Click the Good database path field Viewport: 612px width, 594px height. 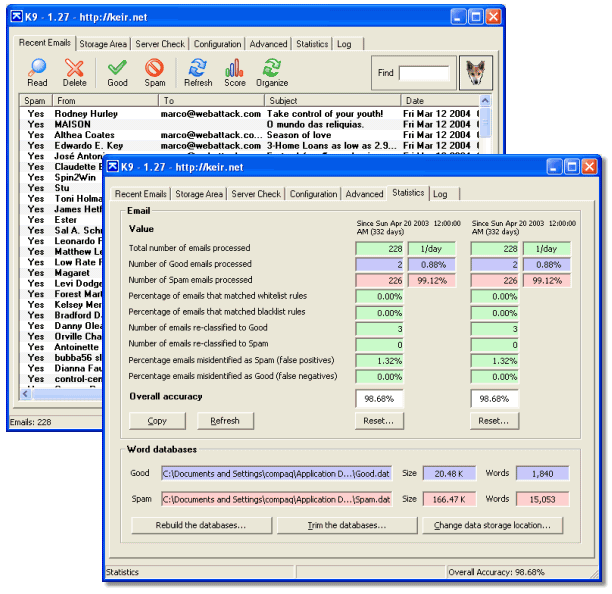click(277, 473)
